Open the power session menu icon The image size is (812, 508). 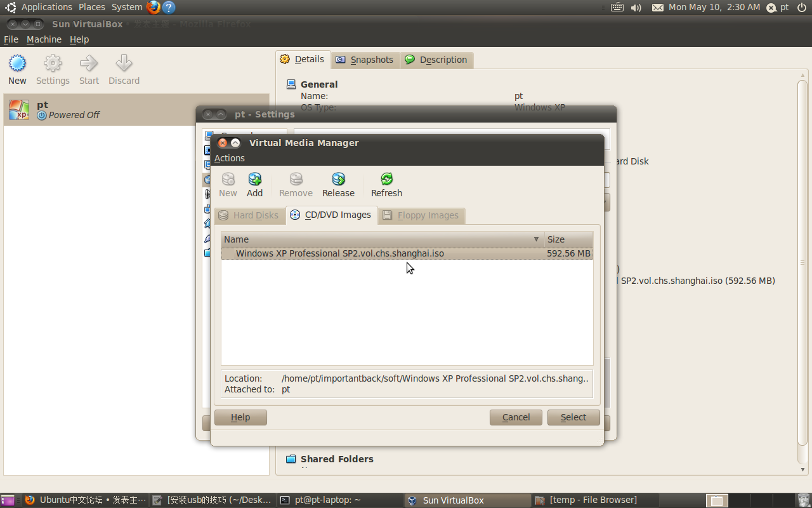pyautogui.click(x=802, y=7)
